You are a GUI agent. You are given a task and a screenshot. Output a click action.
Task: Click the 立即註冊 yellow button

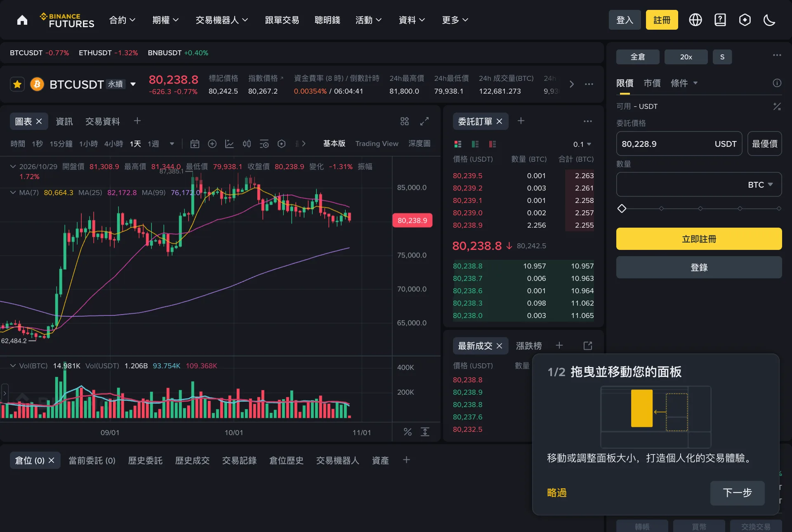(699, 239)
